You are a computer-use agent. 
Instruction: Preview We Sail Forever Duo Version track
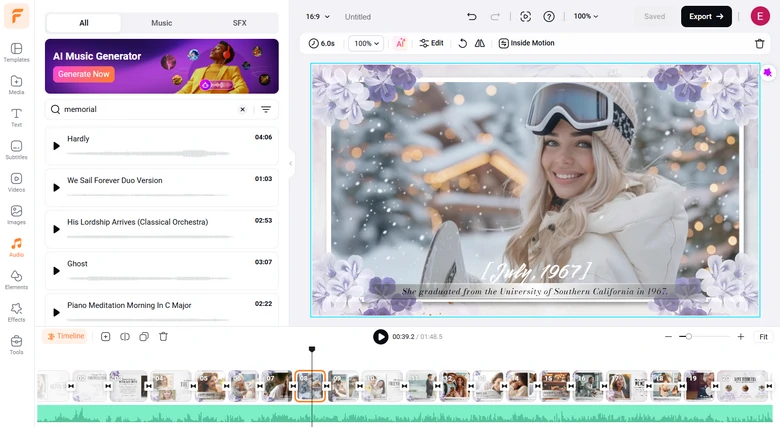click(x=56, y=188)
